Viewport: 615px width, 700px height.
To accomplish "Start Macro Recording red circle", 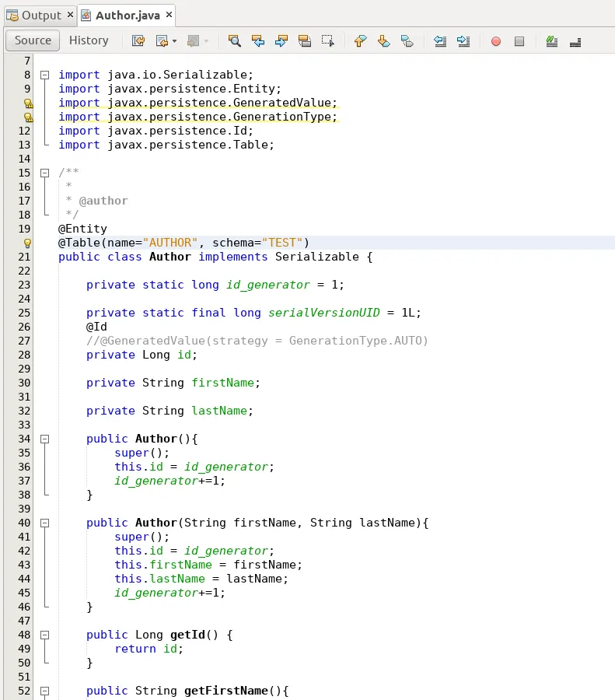I will coord(496,41).
